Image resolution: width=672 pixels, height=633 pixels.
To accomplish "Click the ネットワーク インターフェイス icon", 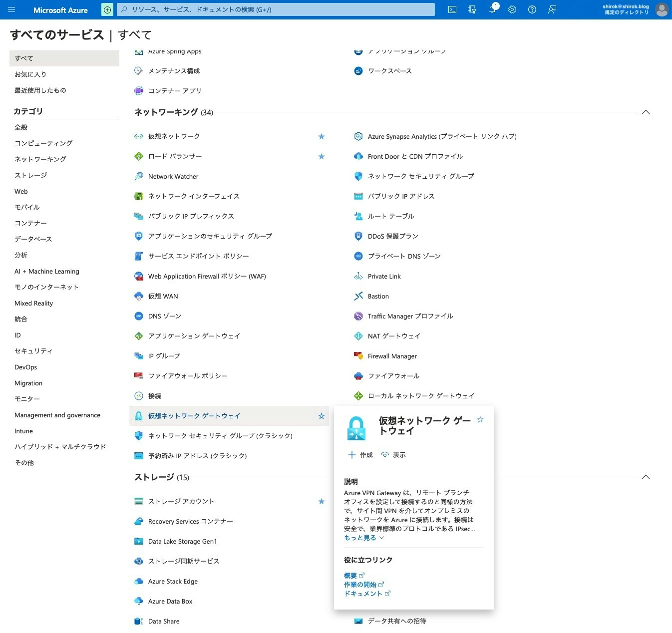I will (x=139, y=196).
